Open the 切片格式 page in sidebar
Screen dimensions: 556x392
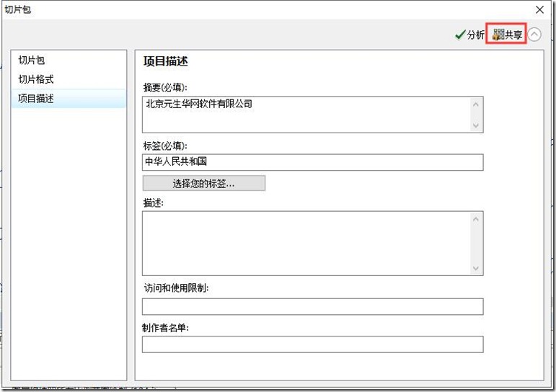(36, 79)
